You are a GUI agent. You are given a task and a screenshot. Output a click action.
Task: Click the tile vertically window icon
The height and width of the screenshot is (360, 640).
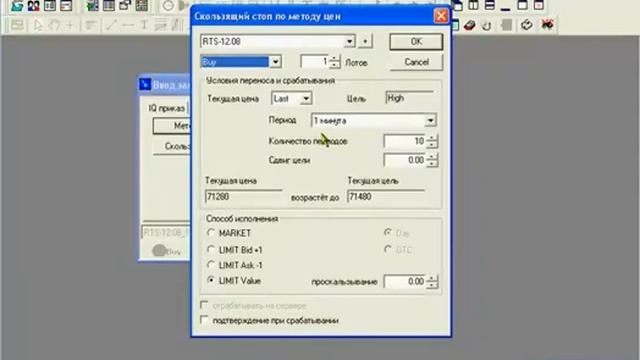pyautogui.click(x=473, y=6)
